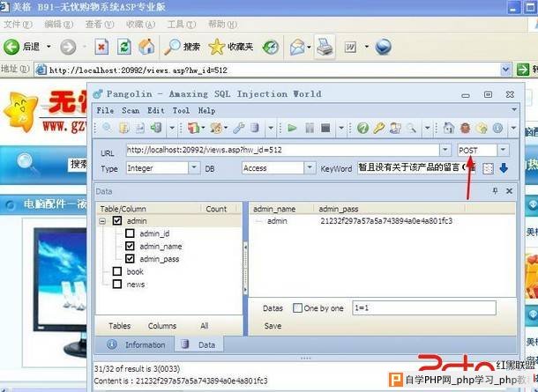Click the wrench tool icon in Pangolin

click(239, 128)
